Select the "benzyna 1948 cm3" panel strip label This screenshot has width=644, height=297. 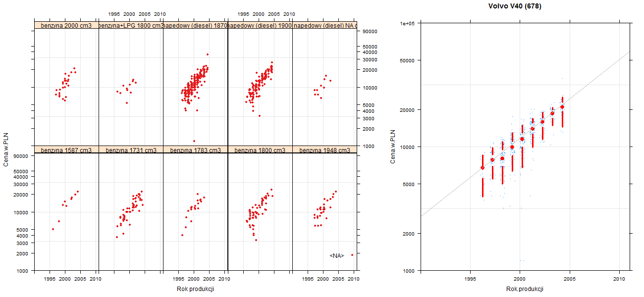(x=325, y=150)
